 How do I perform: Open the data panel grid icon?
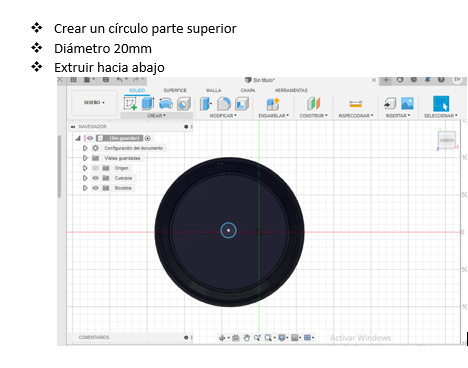73,80
